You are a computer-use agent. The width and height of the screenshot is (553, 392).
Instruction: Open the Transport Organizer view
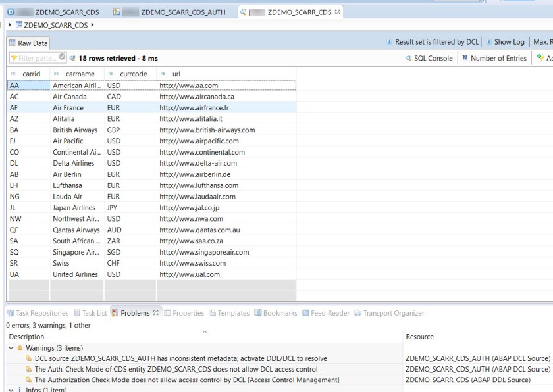pyautogui.click(x=388, y=313)
